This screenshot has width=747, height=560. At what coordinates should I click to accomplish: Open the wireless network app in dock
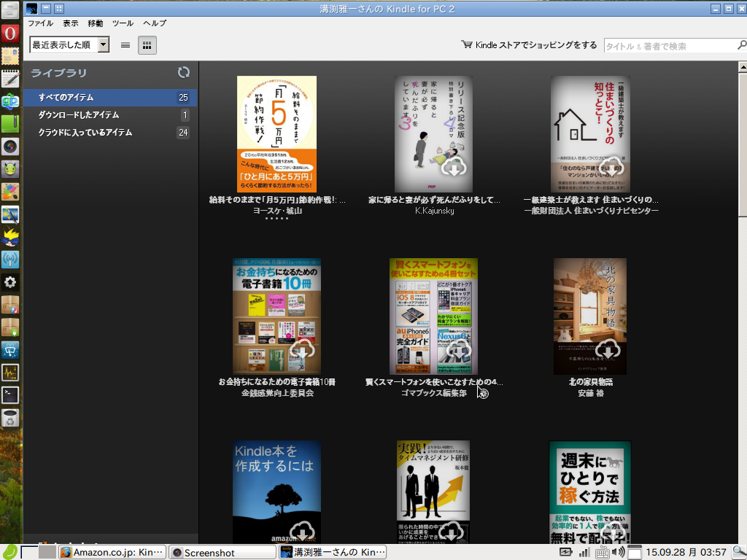click(x=10, y=259)
